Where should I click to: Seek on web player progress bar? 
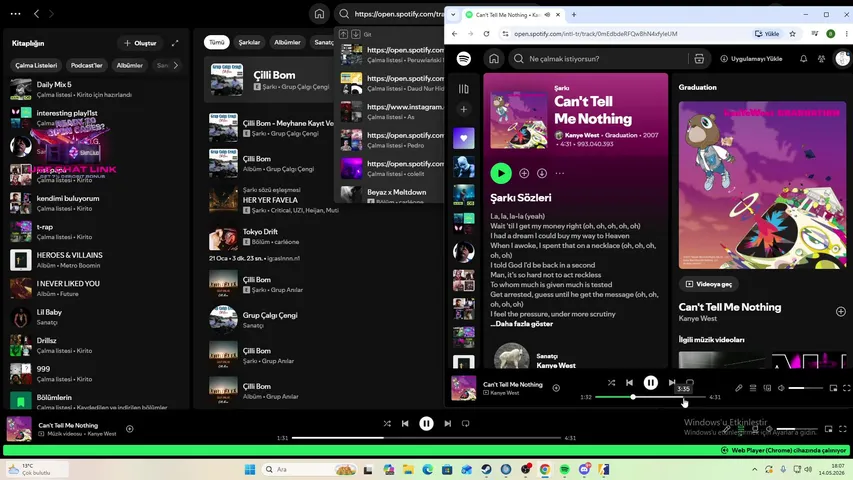tap(650, 397)
